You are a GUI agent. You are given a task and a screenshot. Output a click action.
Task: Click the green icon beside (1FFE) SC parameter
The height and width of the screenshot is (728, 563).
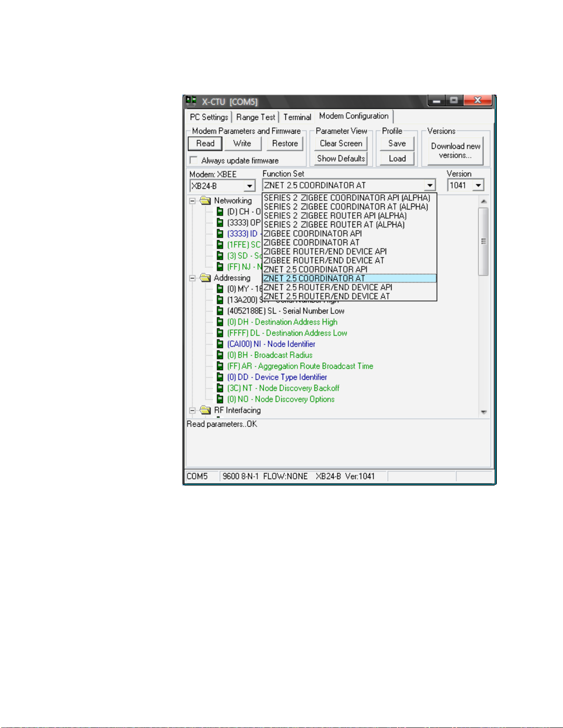click(x=220, y=245)
